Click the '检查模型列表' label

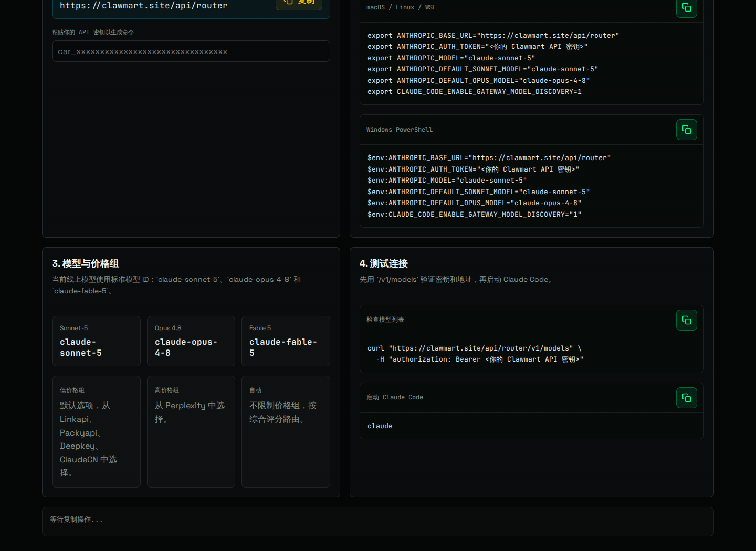click(385, 320)
